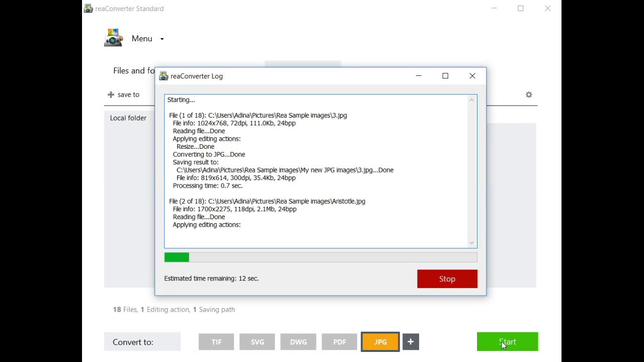Viewport: 644px width, 362px height.
Task: Add another format with the plus button
Action: [411, 342]
